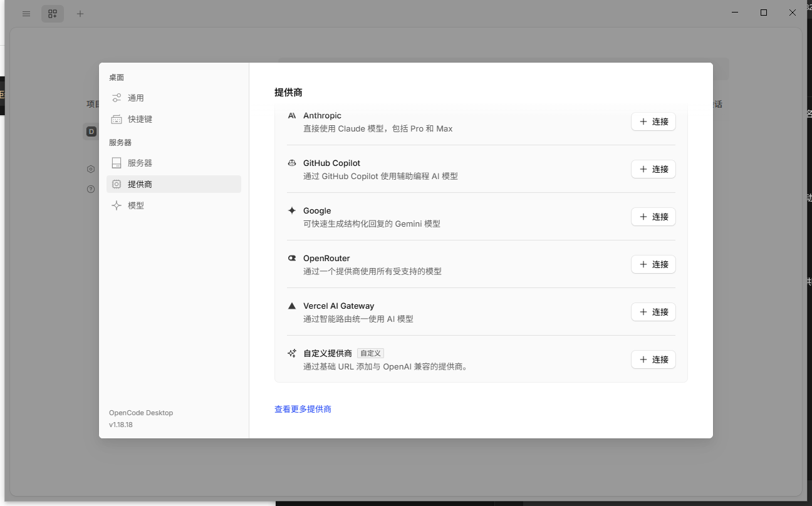Image resolution: width=812 pixels, height=506 pixels.
Task: Click the OpenAI 兼容 description text
Action: pos(385,366)
